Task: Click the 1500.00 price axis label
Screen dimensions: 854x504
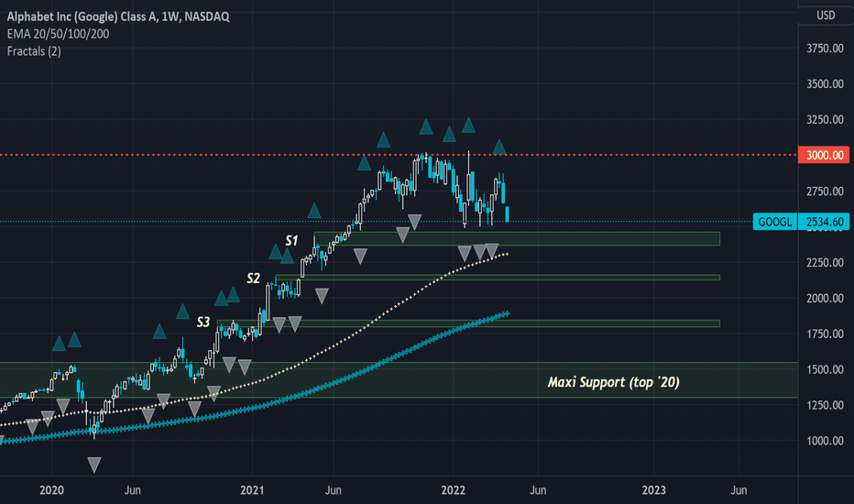Action: click(825, 369)
